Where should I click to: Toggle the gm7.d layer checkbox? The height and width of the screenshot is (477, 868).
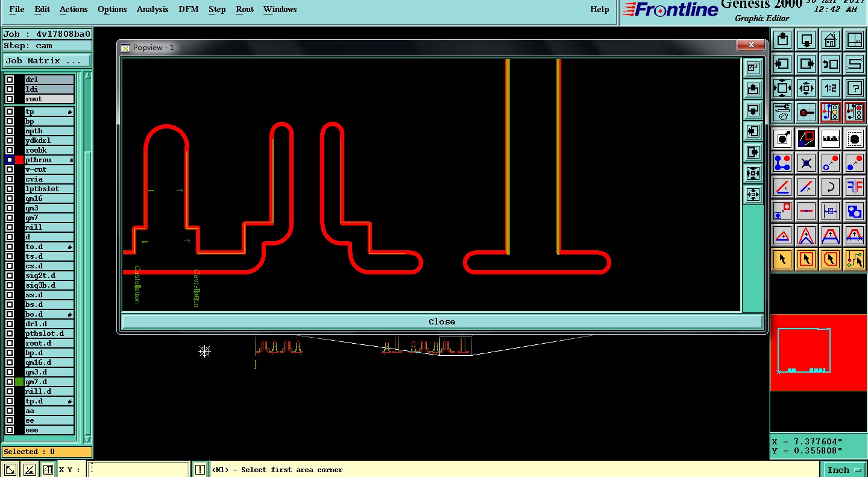tap(10, 382)
